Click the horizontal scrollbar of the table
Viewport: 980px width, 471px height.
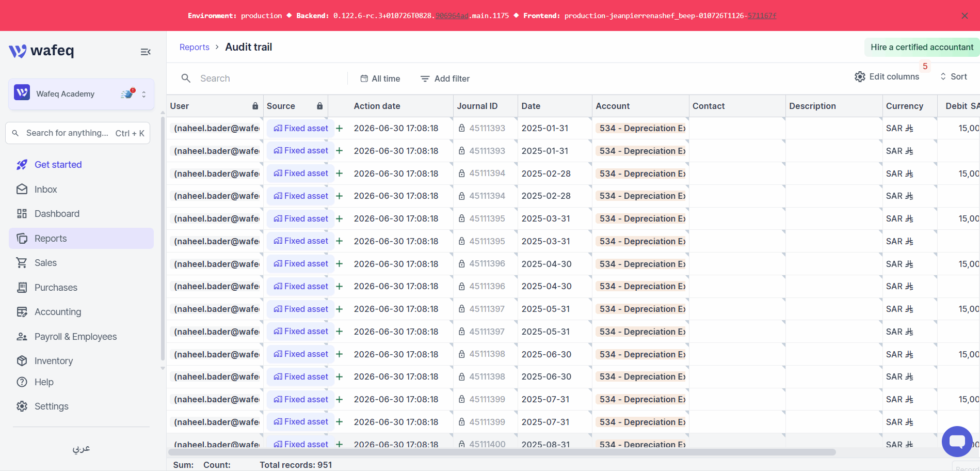(x=502, y=452)
